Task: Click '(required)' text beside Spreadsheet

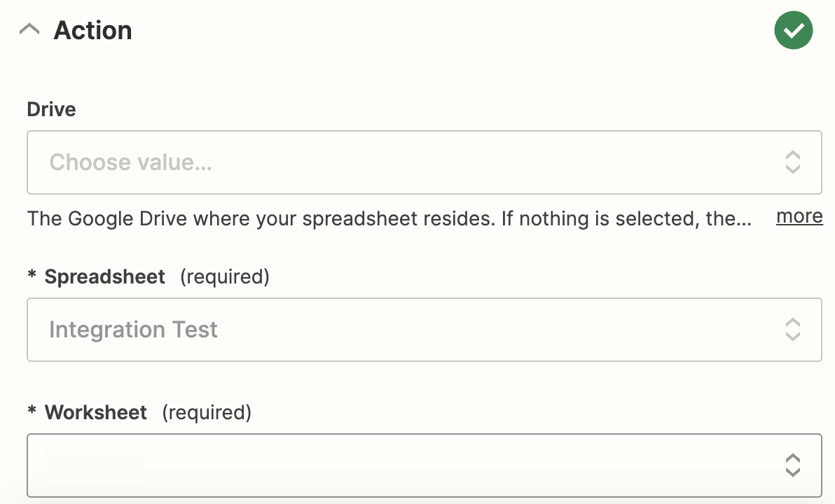Action: coord(224,276)
